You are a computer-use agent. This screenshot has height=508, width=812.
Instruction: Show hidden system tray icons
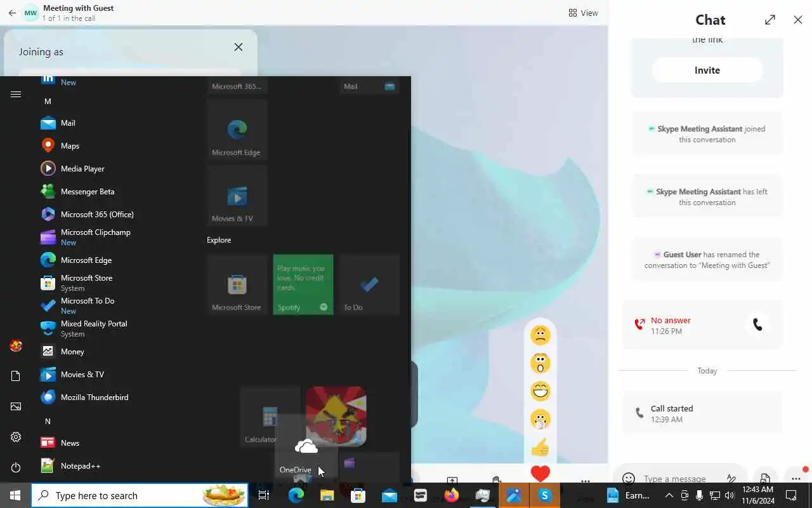[x=669, y=495]
